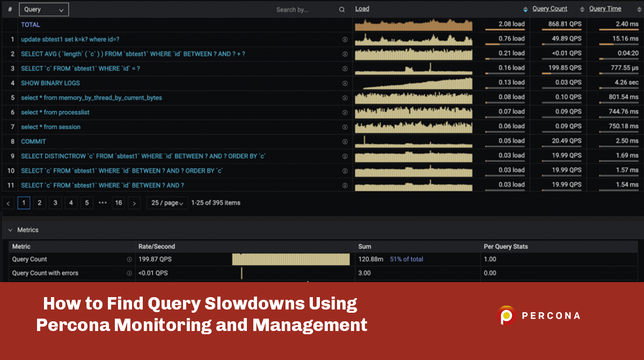This screenshot has height=360, width=644.
Task: Show info icon for SELECT c id = ? query
Action: pos(345,68)
